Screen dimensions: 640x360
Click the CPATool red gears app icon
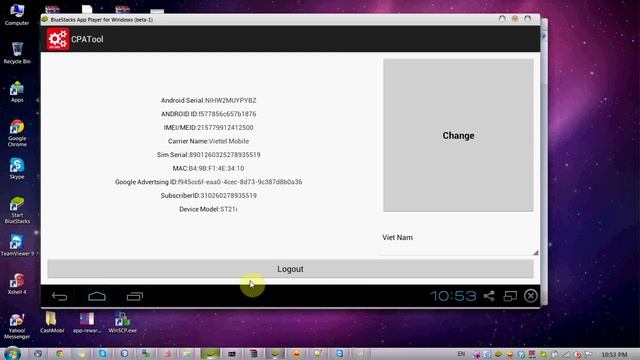tap(58, 39)
